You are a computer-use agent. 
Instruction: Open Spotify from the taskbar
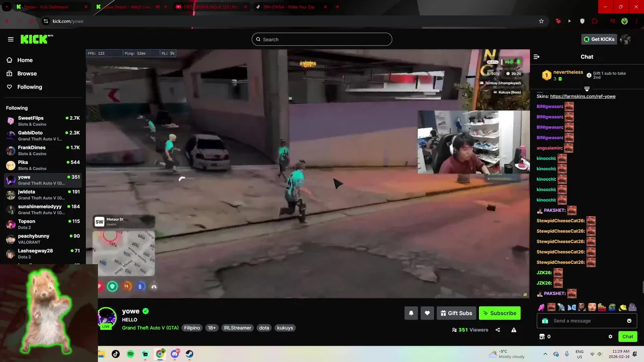click(x=130, y=354)
